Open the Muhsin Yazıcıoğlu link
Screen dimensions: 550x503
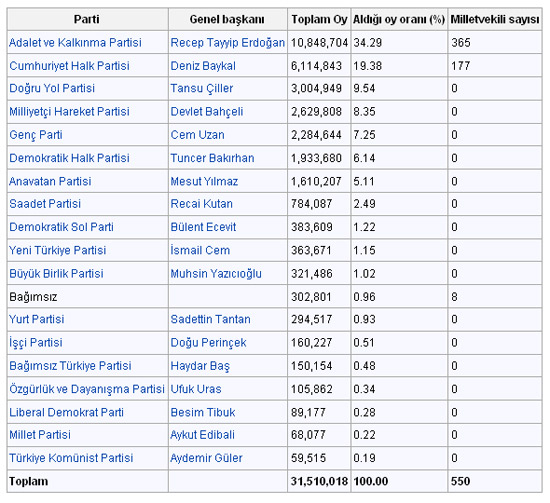point(216,274)
